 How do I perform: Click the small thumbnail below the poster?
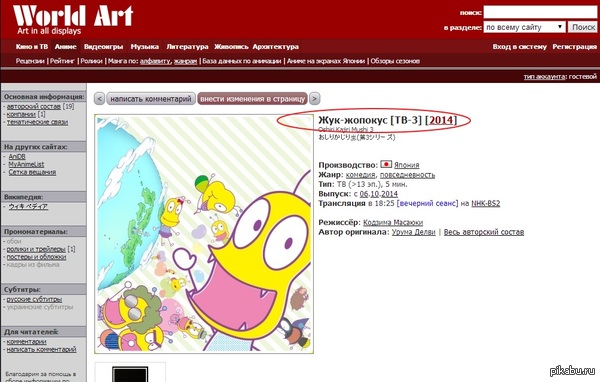[x=130, y=373]
